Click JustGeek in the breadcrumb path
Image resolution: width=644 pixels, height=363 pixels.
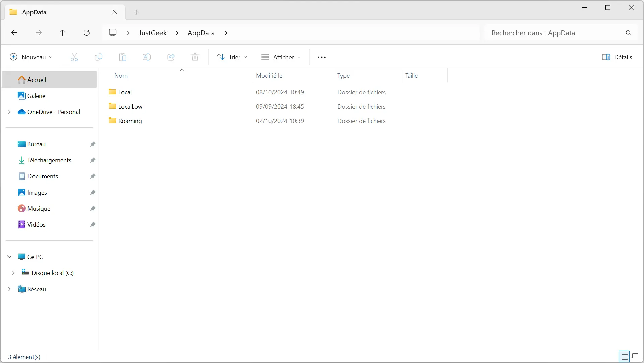[153, 33]
